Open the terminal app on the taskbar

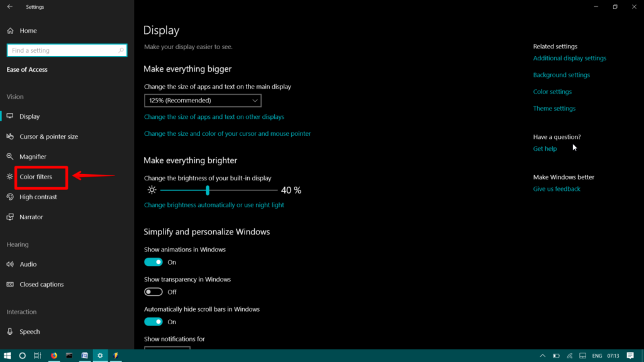(69, 356)
